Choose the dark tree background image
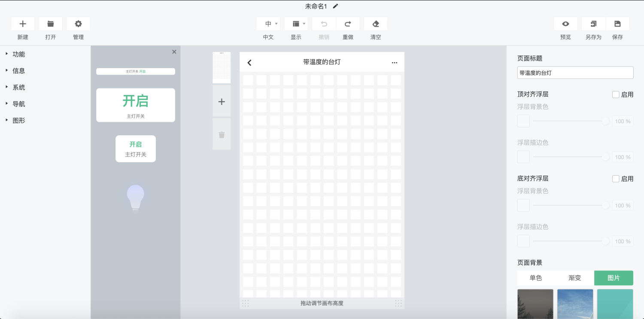 (535, 304)
